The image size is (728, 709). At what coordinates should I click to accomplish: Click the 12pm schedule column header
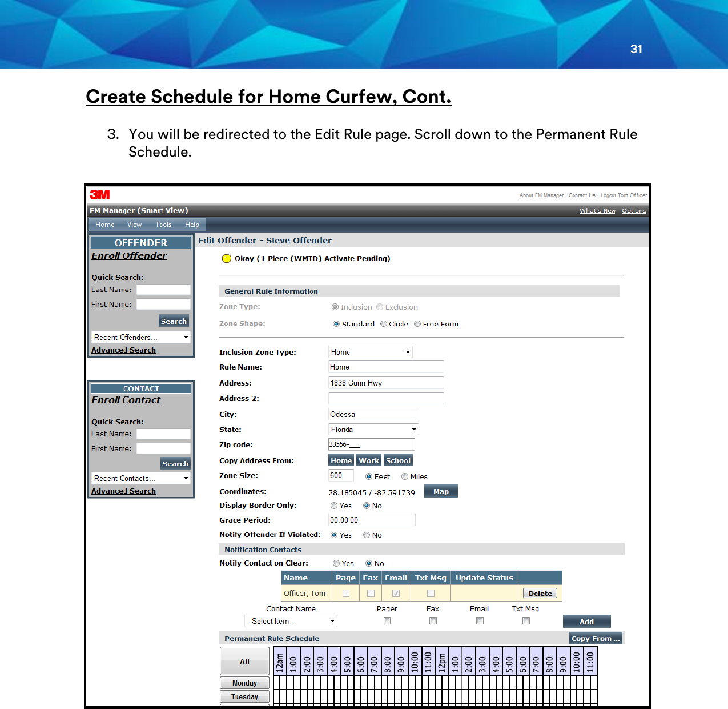click(441, 662)
